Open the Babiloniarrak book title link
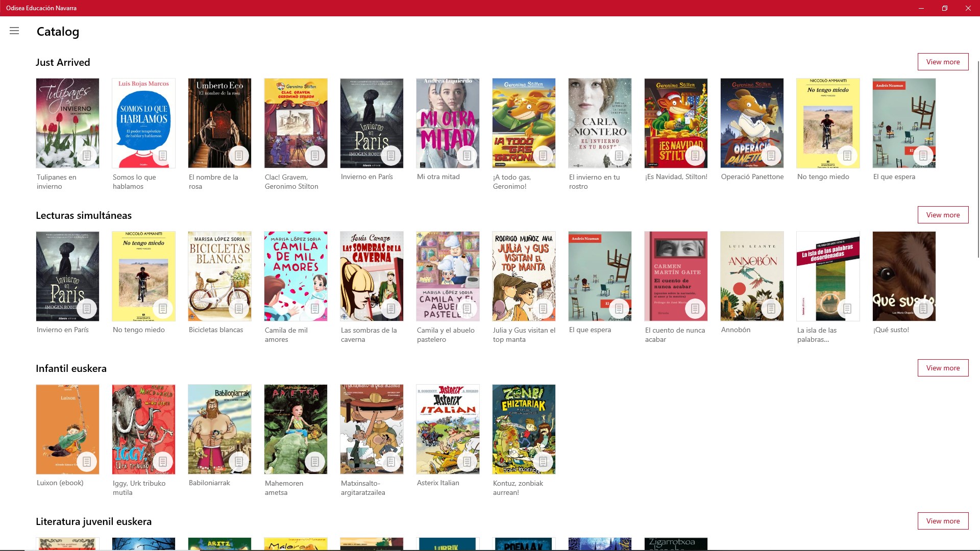Screen dimensions: 980x551 coord(209,483)
